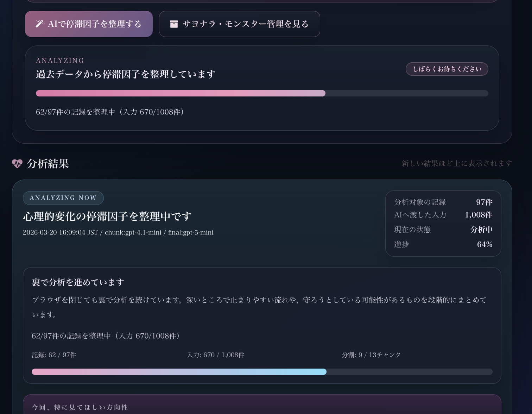Image resolution: width=532 pixels, height=414 pixels.
Task: Click the 分析対象の記録 97件 stat
Action: pos(443,202)
